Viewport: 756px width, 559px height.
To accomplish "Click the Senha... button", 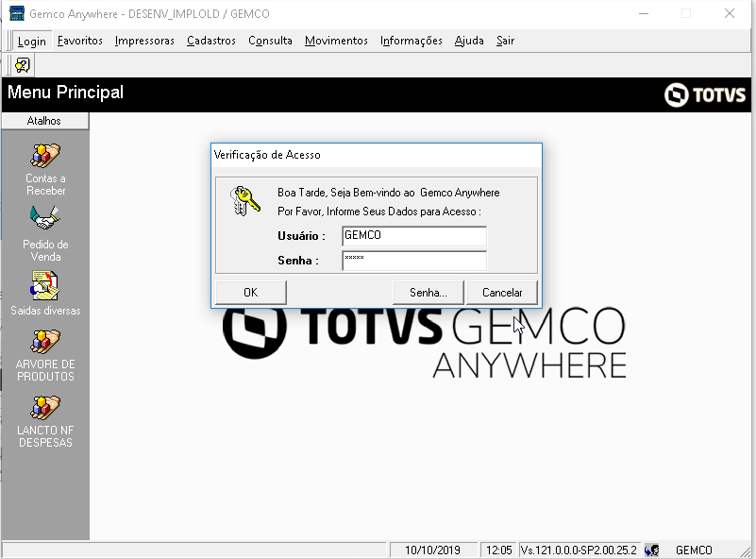I will click(428, 293).
